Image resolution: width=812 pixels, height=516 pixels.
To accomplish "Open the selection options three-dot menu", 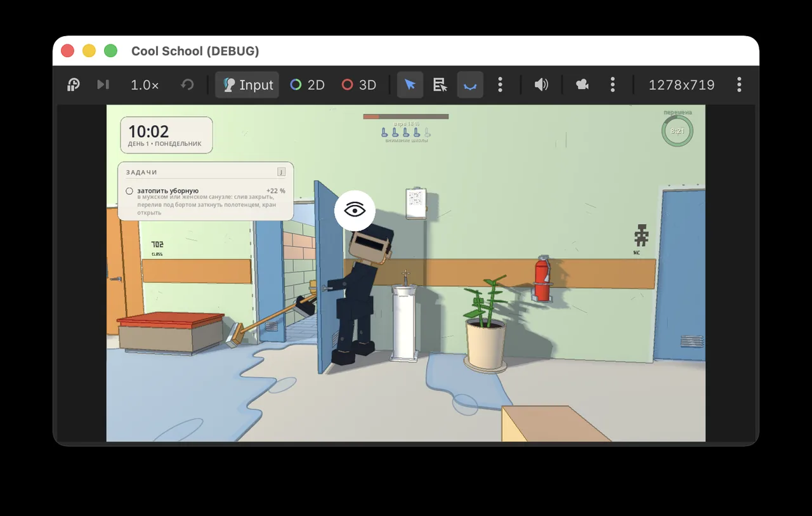I will (501, 85).
